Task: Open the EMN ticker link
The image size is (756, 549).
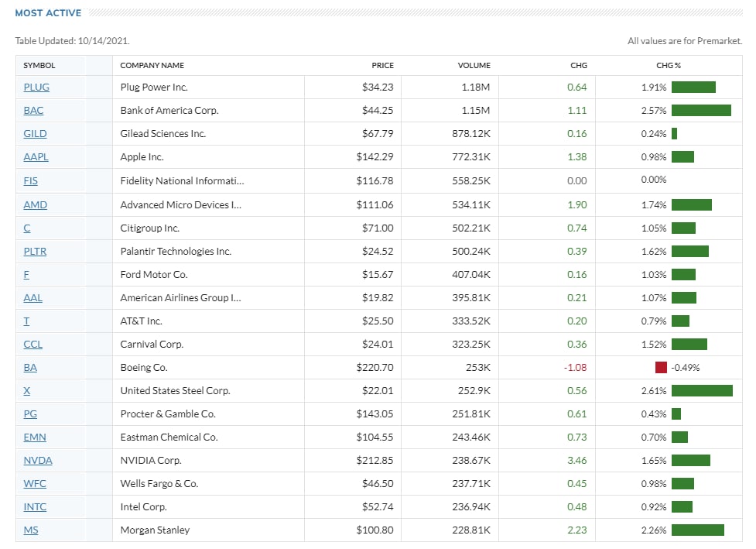Action: [35, 437]
